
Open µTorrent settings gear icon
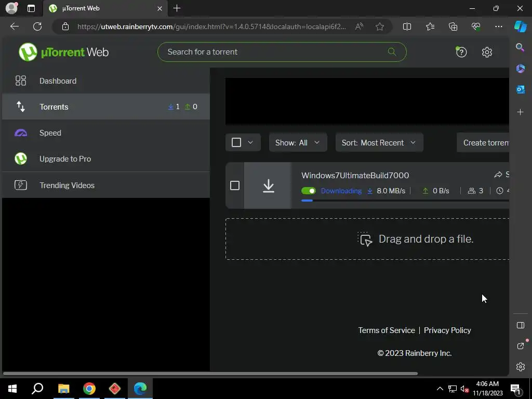(x=487, y=52)
